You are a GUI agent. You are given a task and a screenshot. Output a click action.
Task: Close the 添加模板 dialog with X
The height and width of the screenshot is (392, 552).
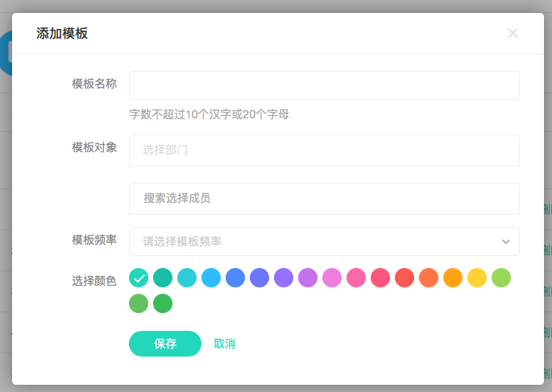(513, 33)
